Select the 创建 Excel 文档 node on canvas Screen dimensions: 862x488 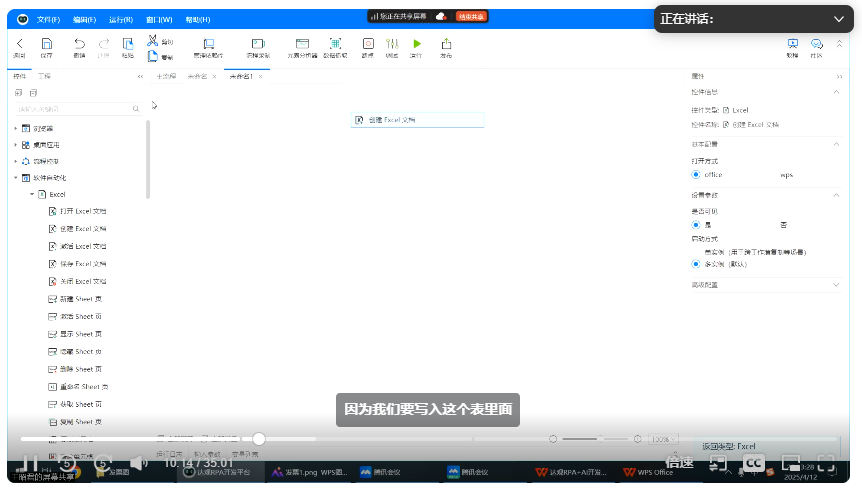point(417,120)
